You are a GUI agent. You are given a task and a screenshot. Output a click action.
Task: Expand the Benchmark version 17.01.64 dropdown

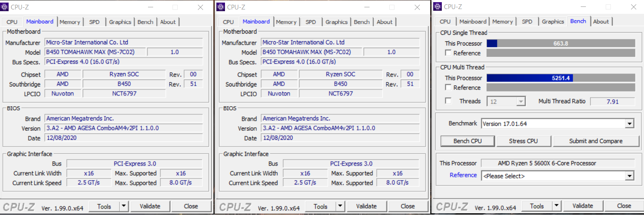coord(630,124)
